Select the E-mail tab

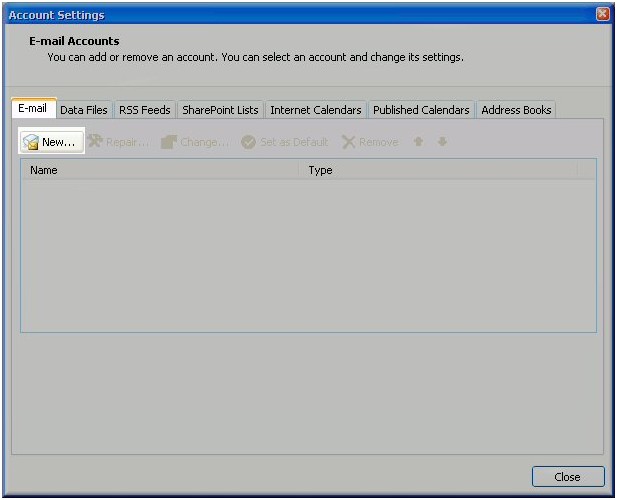tap(33, 109)
